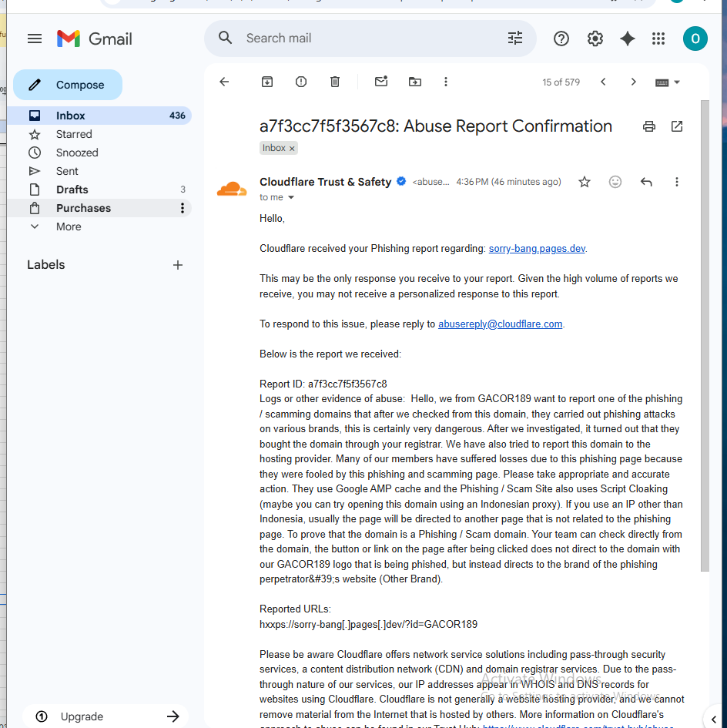Go to newer email

[x=603, y=82]
